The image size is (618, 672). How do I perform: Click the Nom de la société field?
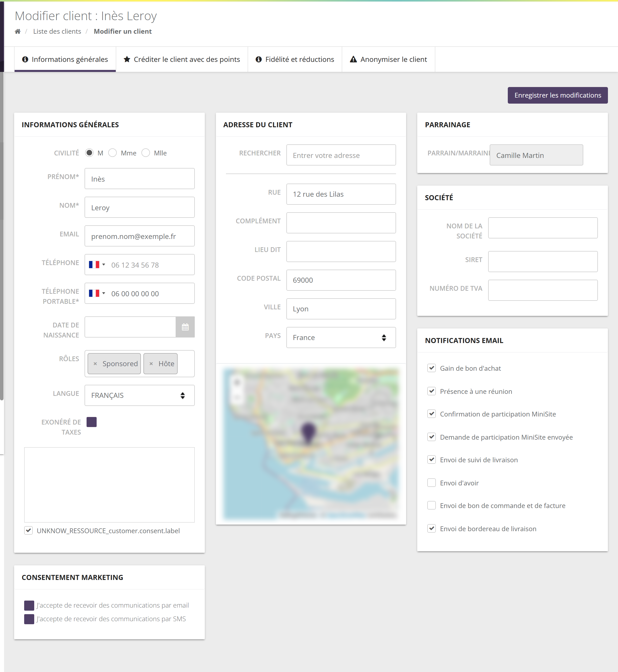[543, 228]
